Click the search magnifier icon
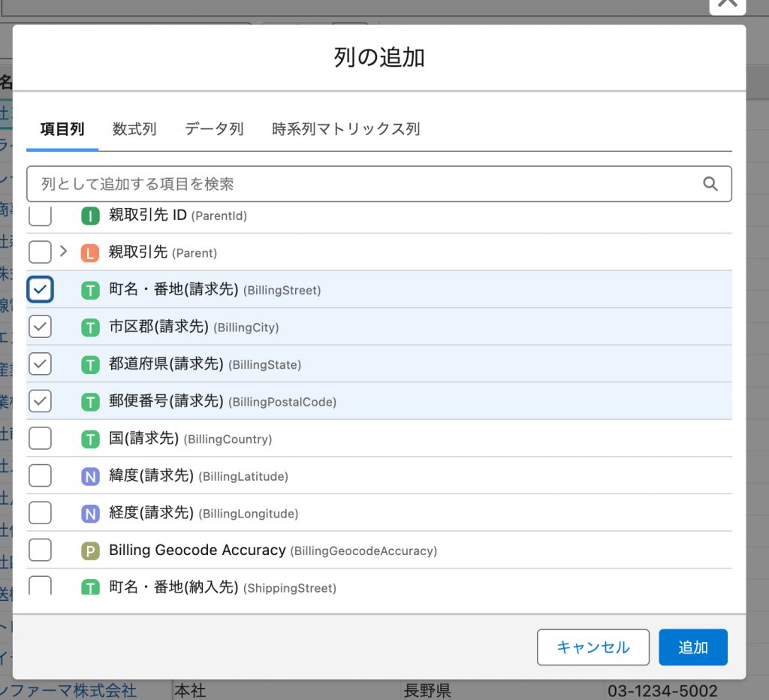The height and width of the screenshot is (700, 769). 710,184
